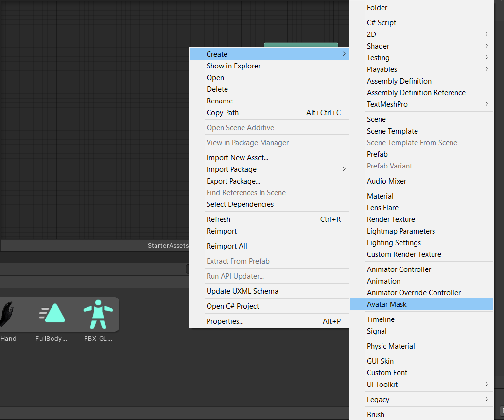The image size is (504, 420).
Task: Expand the 2D submenu arrow
Action: coord(487,34)
